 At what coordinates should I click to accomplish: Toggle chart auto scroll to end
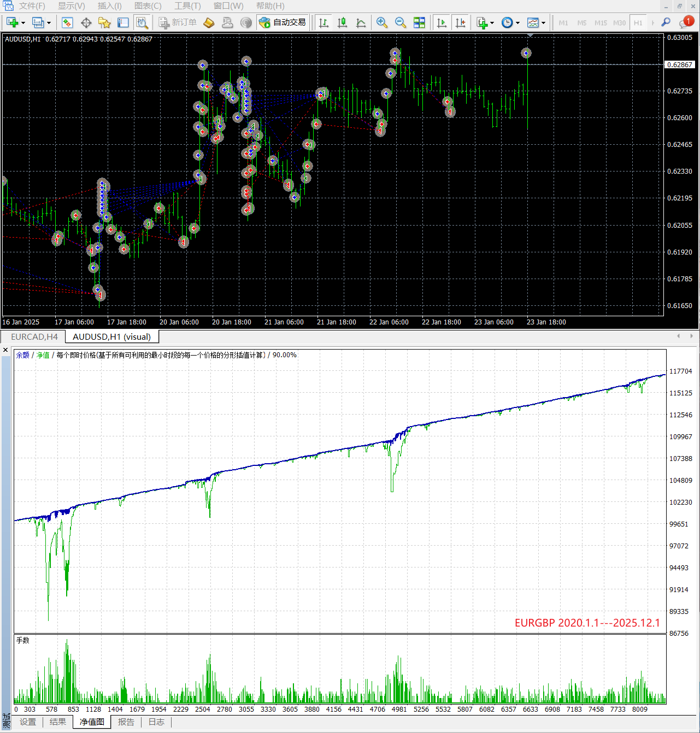[442, 22]
